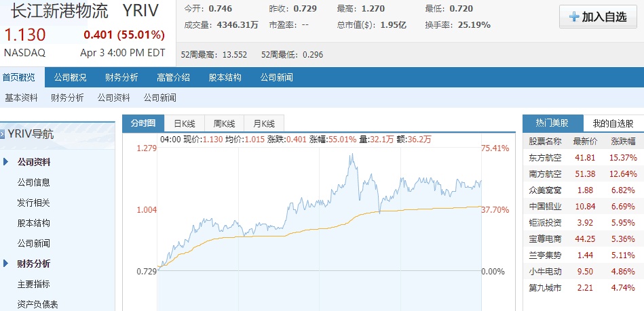Click the 75.41% chart axis label

coord(495,148)
